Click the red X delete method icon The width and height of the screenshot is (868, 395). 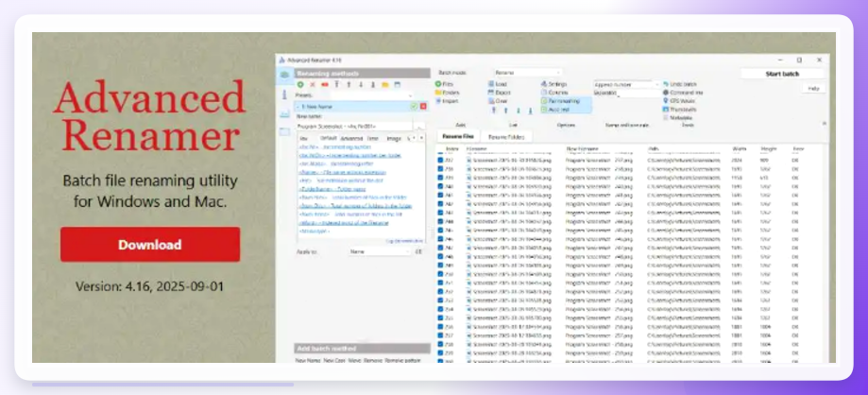[x=313, y=84]
